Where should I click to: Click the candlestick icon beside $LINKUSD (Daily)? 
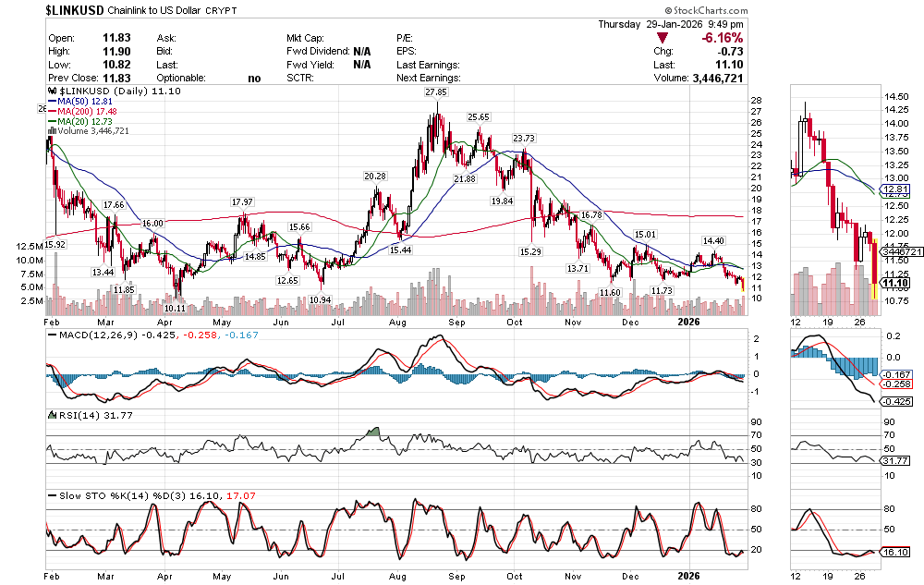pos(52,92)
